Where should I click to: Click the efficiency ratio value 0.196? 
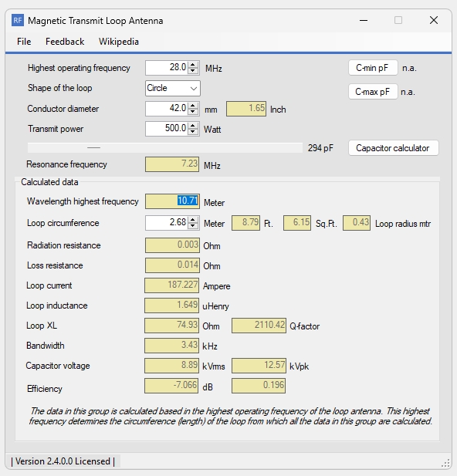tap(259, 386)
